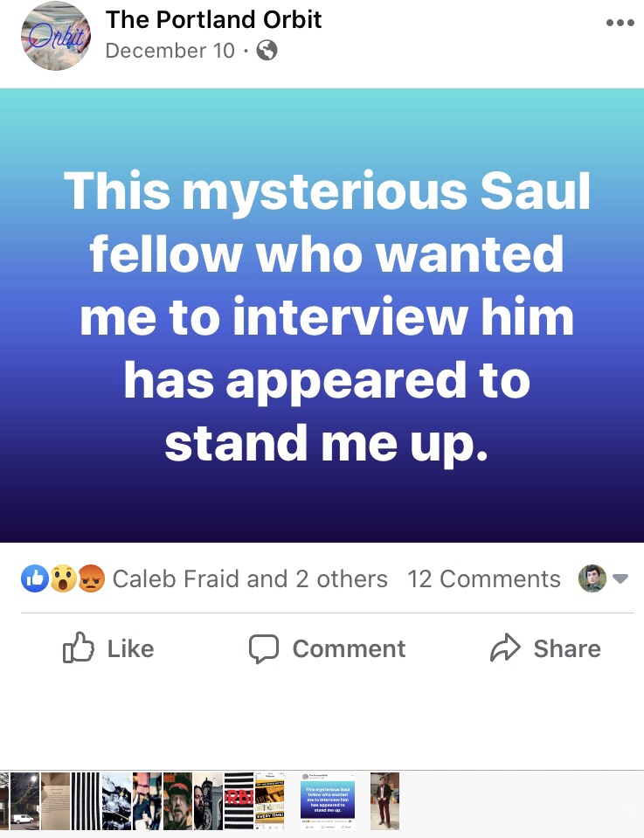Click the Share arrow icon

(x=505, y=648)
